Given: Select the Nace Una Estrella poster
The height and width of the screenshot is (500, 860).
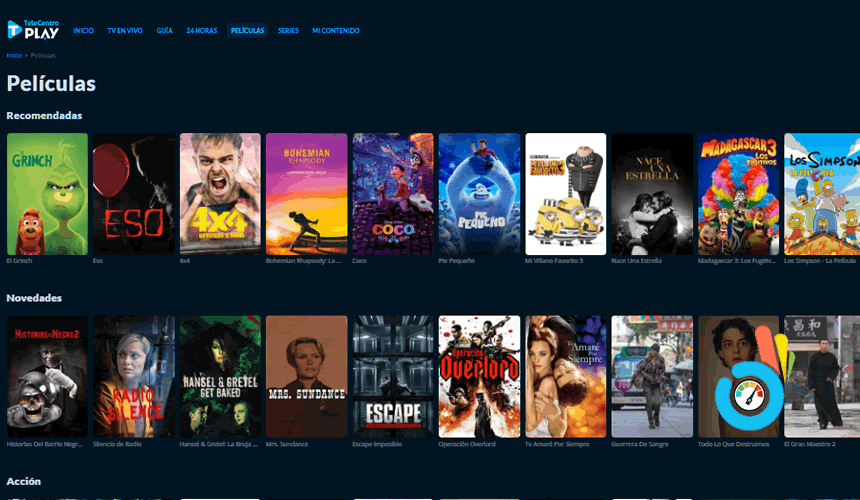Looking at the screenshot, I should tap(652, 194).
